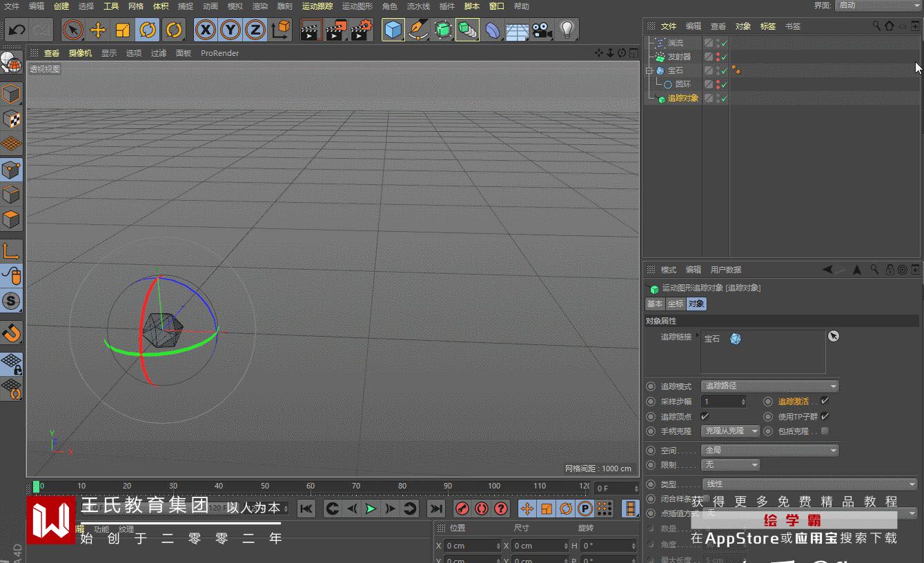Open the 运动图形 menu

pos(357,6)
